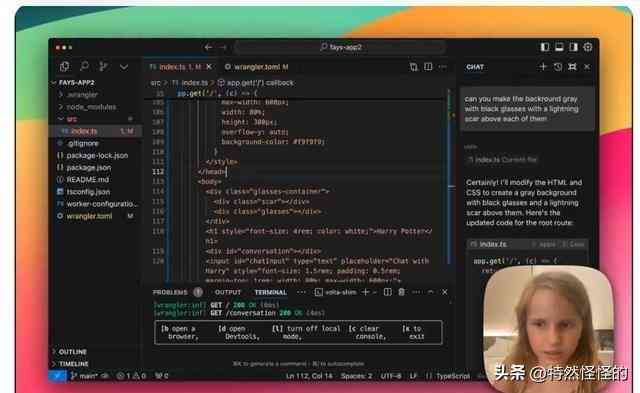The height and width of the screenshot is (393, 640).
Task: Expand the node_modules folder
Action: (91, 107)
